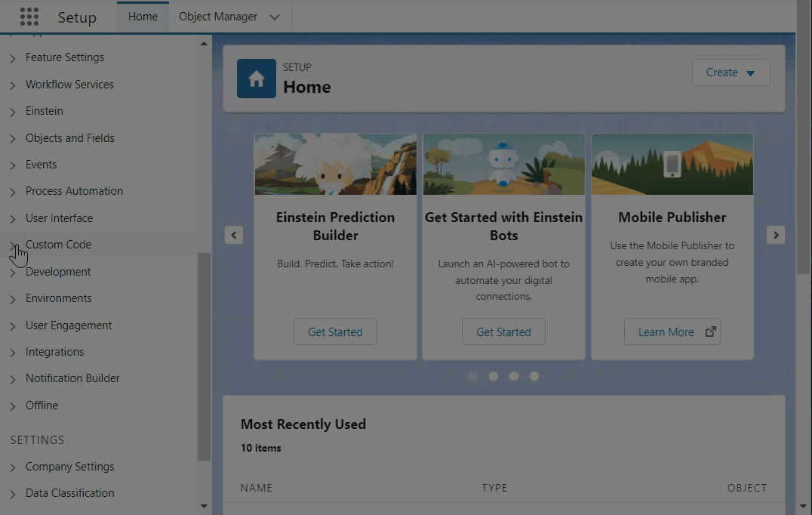
Task: Open the App Launcher grid icon
Action: (29, 17)
